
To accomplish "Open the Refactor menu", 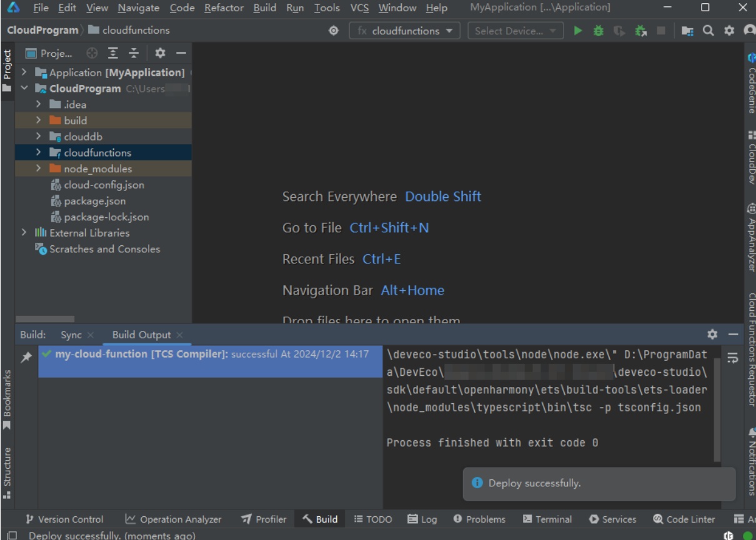I will [224, 8].
